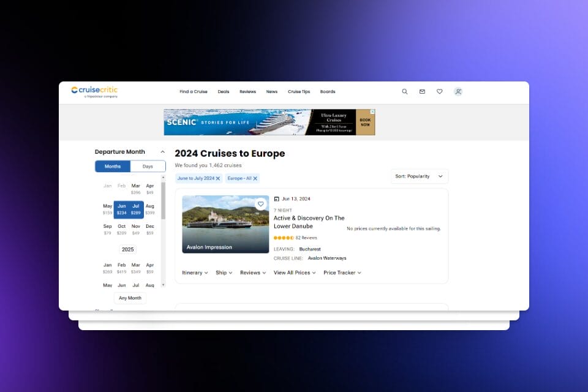Expand the Itinerary section
Viewport: 588px width, 392px height.
[x=195, y=273]
